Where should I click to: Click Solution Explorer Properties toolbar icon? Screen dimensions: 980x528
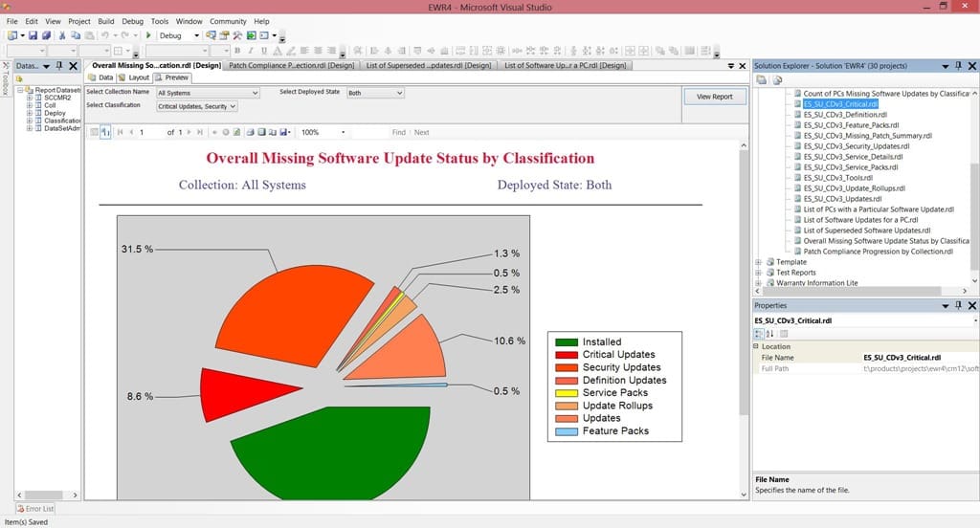pos(761,80)
